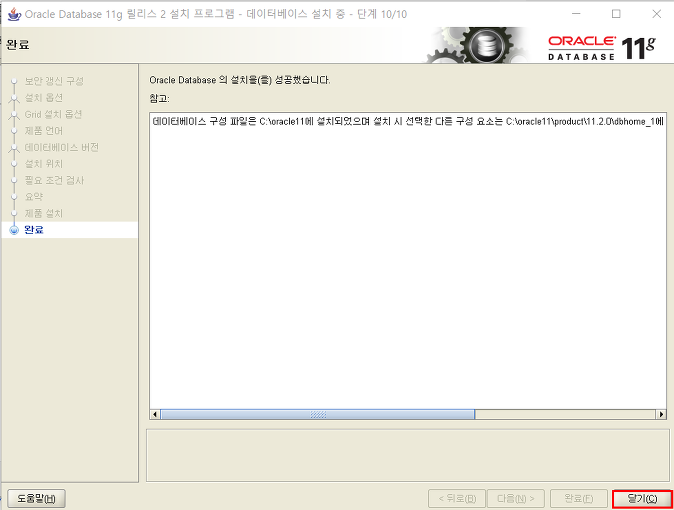The image size is (674, 510).
Task: Maximize the installer window
Action: click(616, 14)
